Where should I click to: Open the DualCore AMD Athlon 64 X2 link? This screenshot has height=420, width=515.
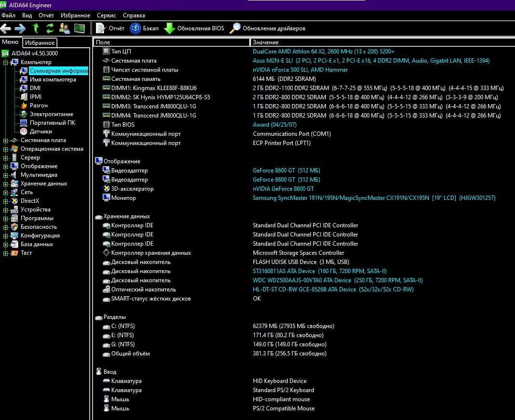[x=324, y=52]
